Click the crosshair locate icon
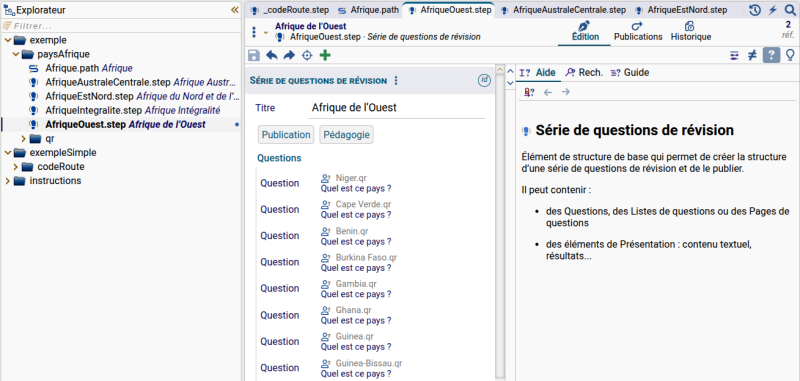 [307, 55]
